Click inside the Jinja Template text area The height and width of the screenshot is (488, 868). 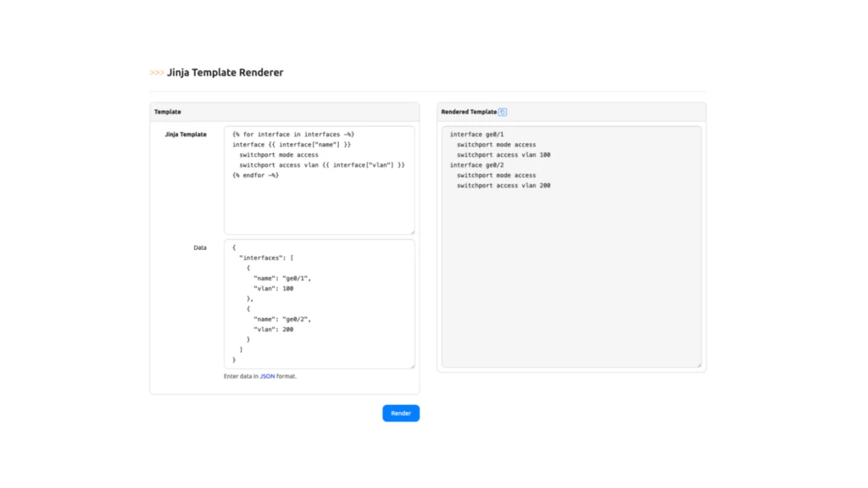pyautogui.click(x=320, y=180)
